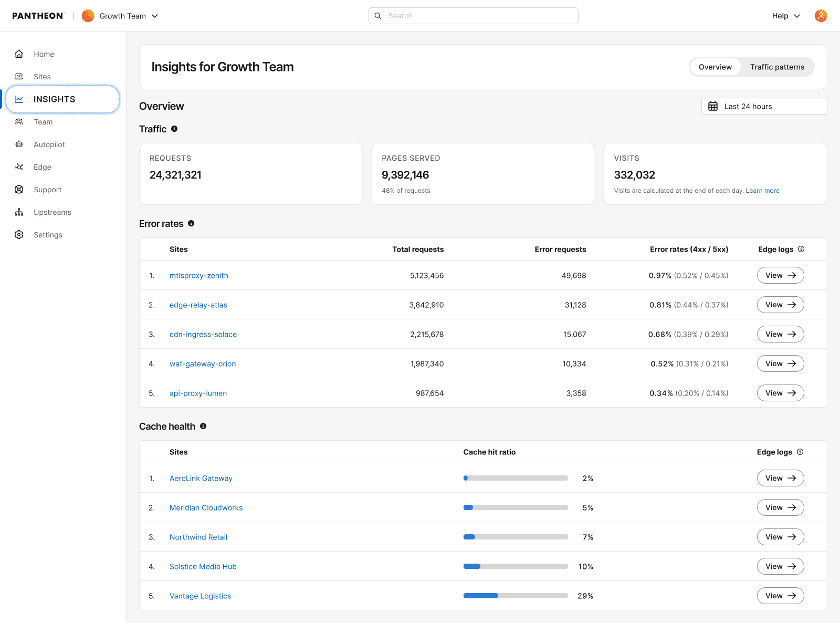Click View logs for waf-gateway-orion

point(780,364)
